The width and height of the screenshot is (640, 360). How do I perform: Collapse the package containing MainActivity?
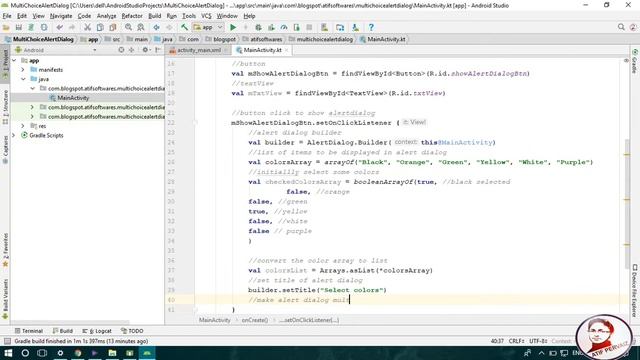(33, 89)
